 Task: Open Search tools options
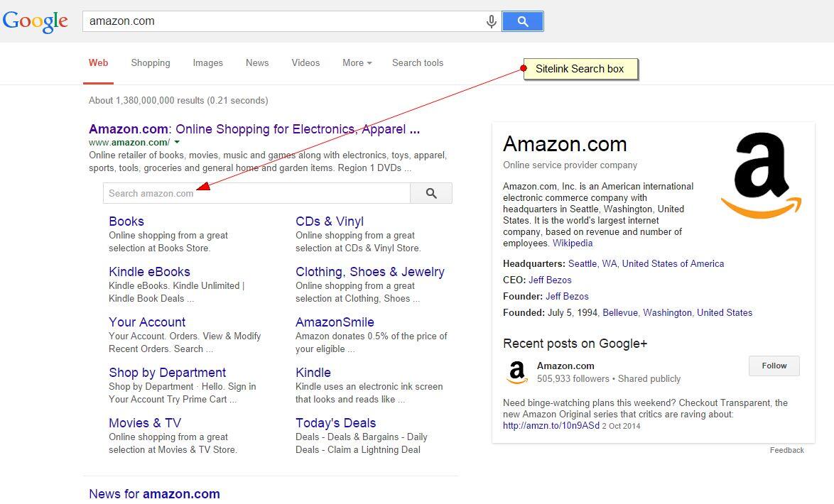(418, 62)
